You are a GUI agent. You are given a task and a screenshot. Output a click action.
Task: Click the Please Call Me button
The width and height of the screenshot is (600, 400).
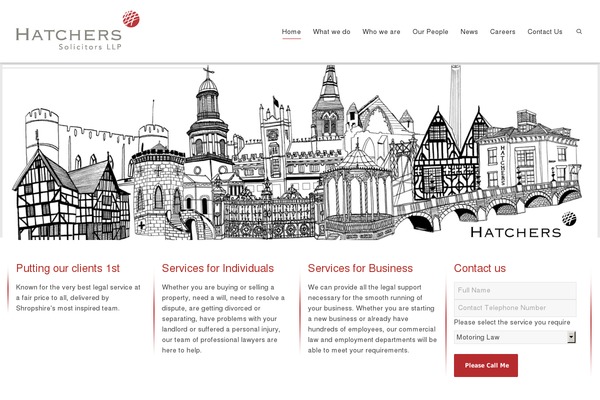tap(486, 366)
